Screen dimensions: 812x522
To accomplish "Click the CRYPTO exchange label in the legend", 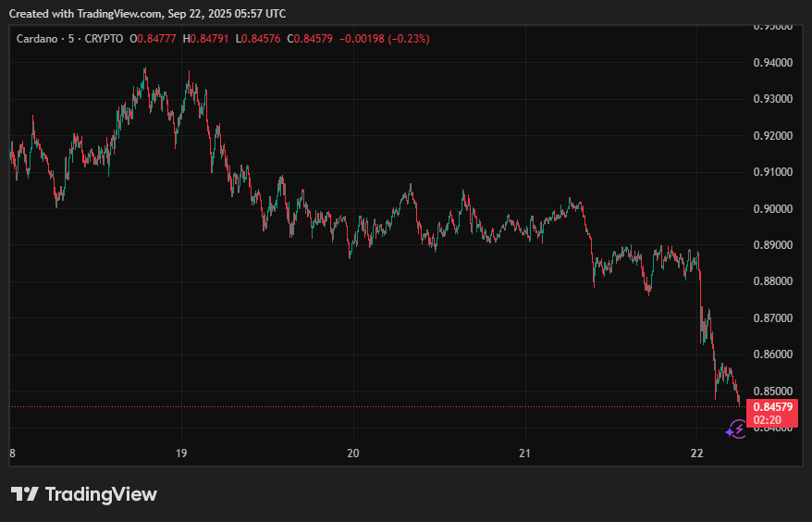I will click(104, 39).
